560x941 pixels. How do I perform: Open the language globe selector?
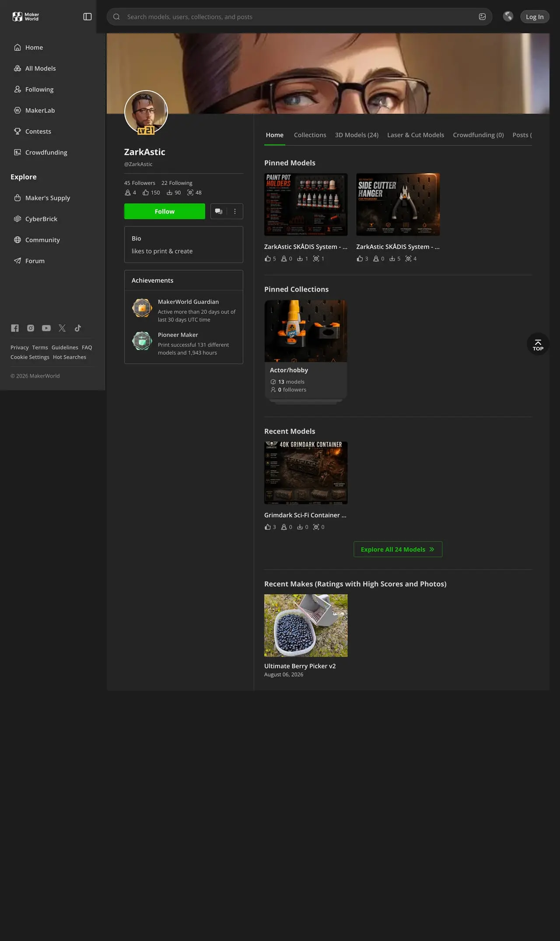pos(508,17)
